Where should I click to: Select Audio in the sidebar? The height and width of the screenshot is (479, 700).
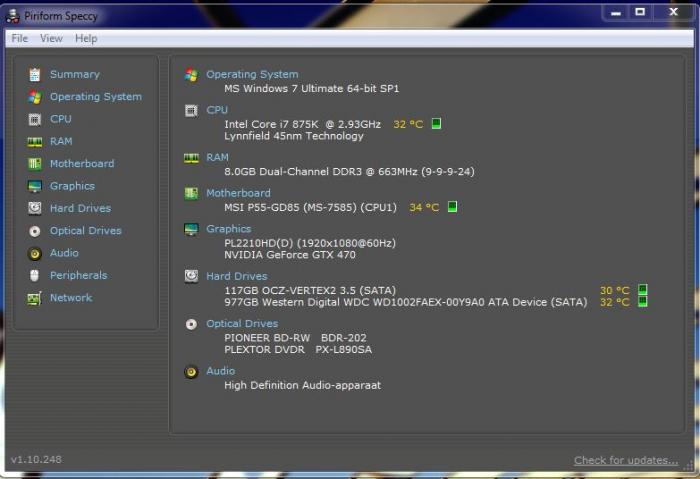(64, 253)
